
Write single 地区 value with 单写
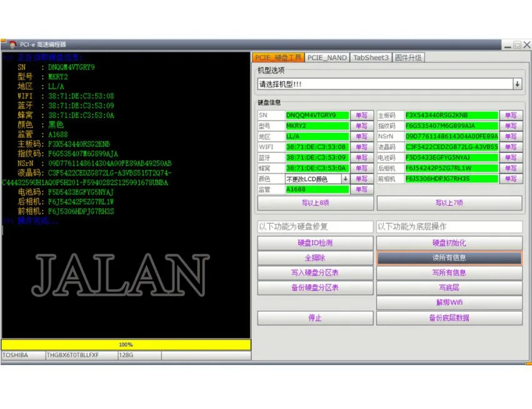(x=362, y=136)
